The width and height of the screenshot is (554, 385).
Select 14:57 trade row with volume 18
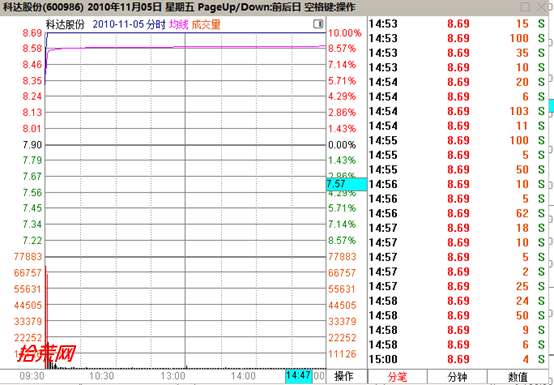click(457, 228)
